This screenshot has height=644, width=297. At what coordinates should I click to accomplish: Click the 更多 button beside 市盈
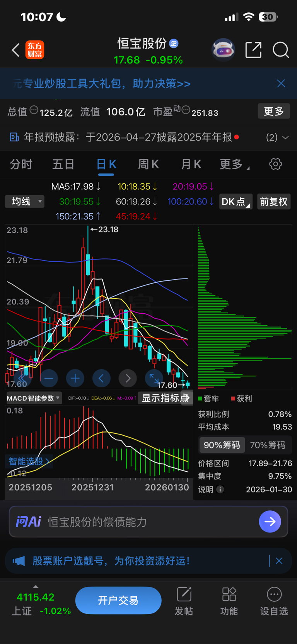click(x=274, y=111)
